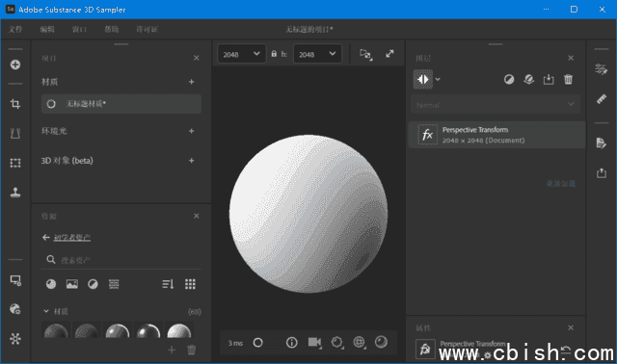Select the fifth light material sphere thumbnail
The height and width of the screenshot is (364, 617).
[x=179, y=330]
